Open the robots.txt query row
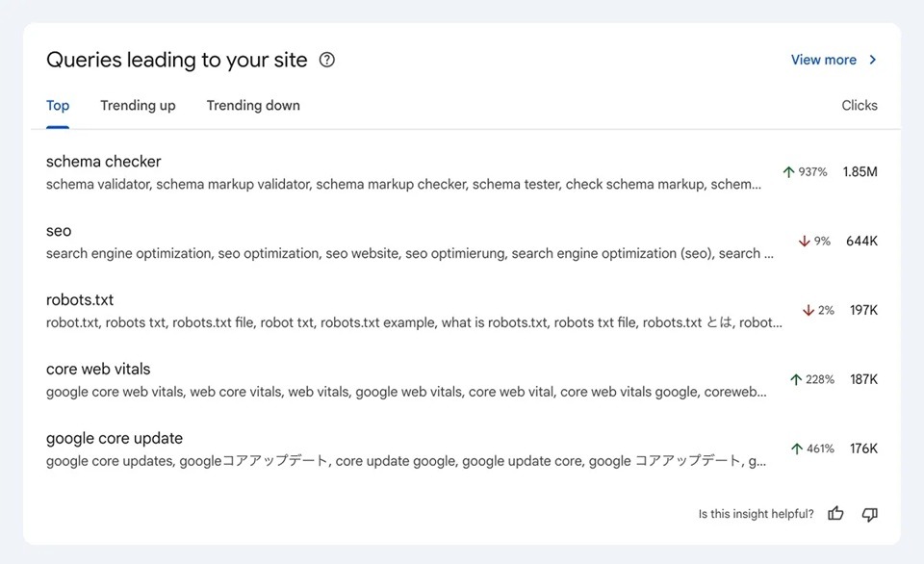 (80, 300)
